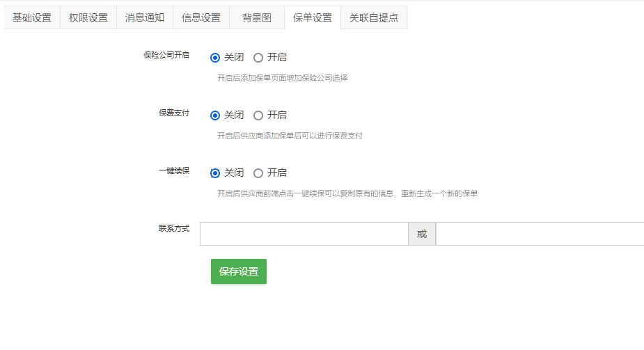
Task: Focus the first 联系方式 input field
Action: point(304,234)
